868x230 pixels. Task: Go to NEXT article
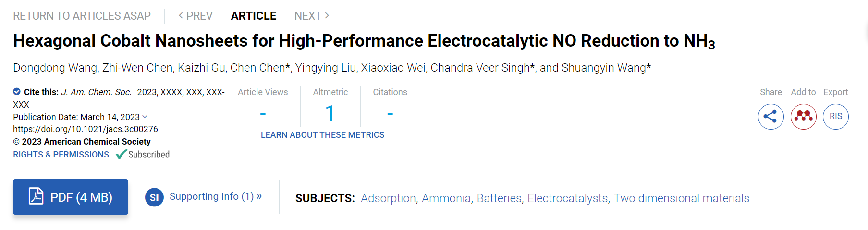pyautogui.click(x=312, y=16)
